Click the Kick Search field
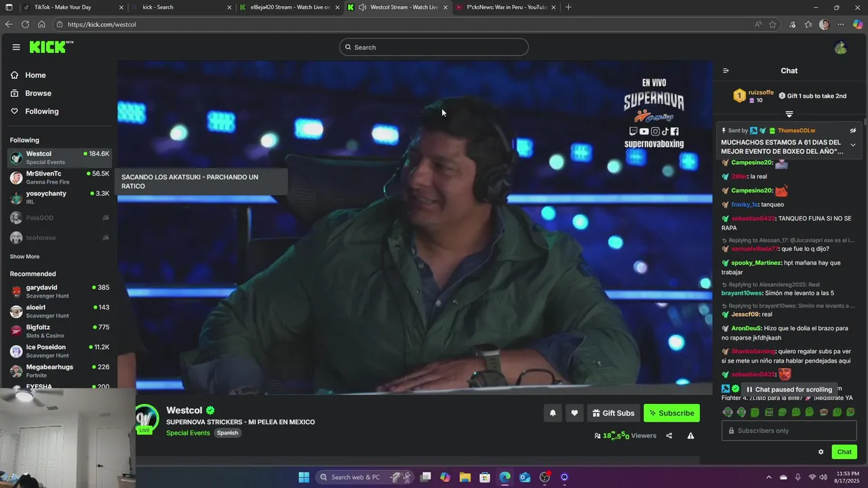 [434, 47]
